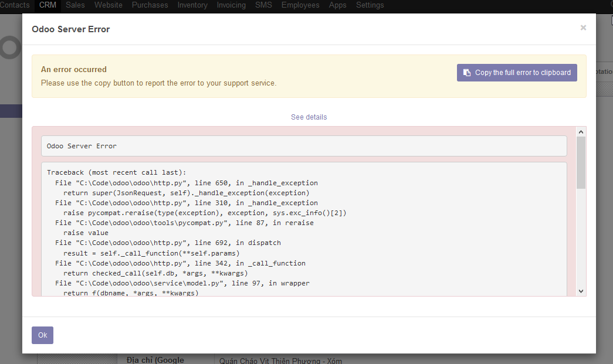Open the Contacts menu
Viewport: 613px width, 364px height.
[x=15, y=5]
